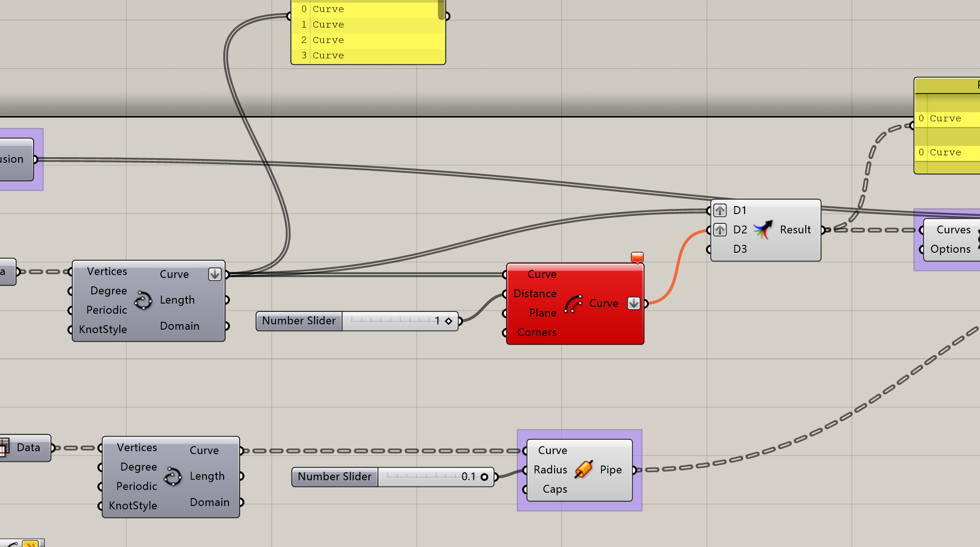980x547 pixels.
Task: Click the slider grip showing value 1
Action: point(448,321)
